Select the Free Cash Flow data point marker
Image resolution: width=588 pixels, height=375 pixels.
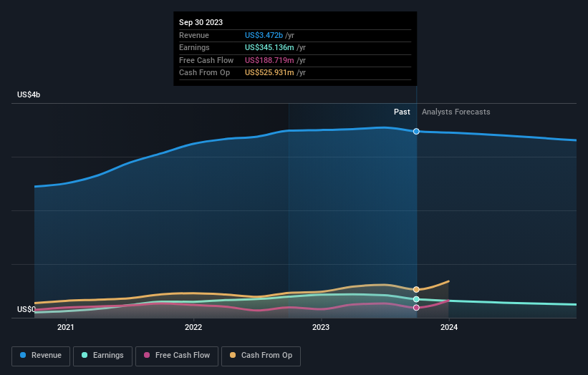click(416, 308)
